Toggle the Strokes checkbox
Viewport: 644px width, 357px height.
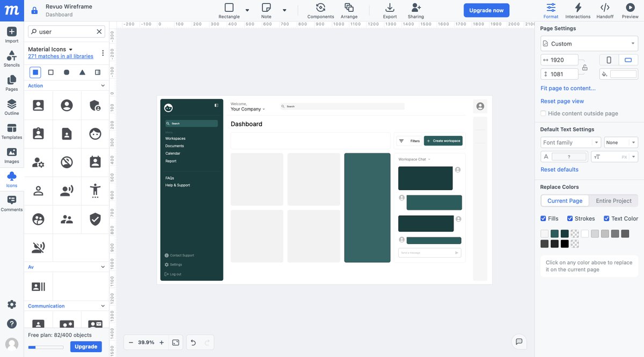point(570,218)
